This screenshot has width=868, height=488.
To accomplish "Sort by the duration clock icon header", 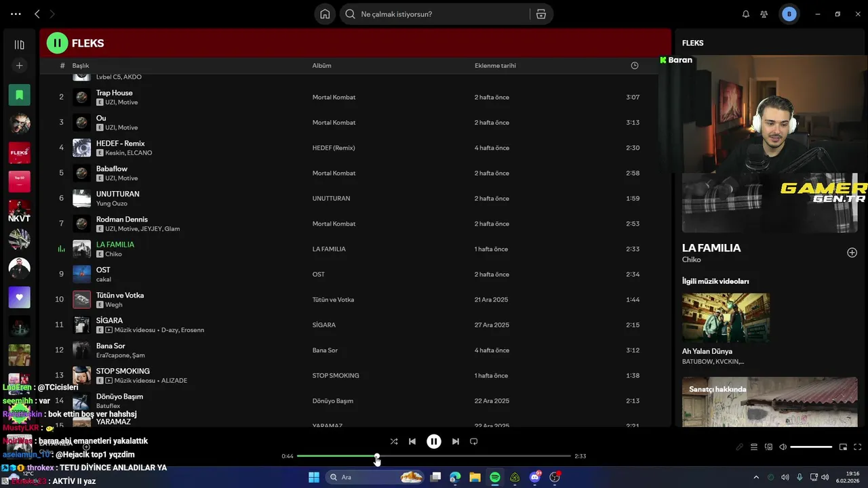I will (635, 66).
